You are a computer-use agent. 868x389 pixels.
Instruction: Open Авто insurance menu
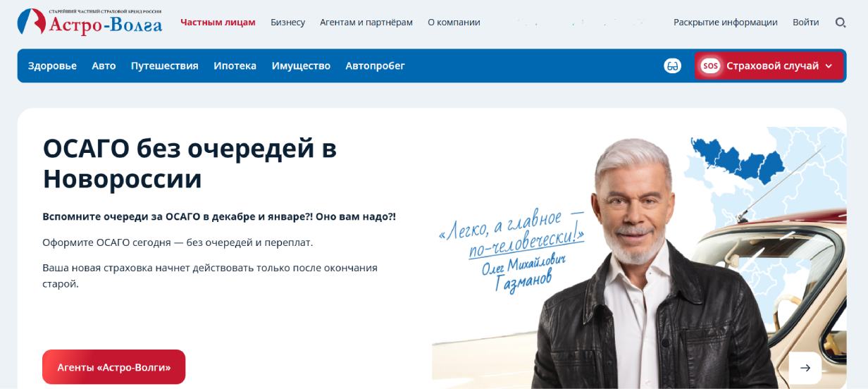coord(104,66)
